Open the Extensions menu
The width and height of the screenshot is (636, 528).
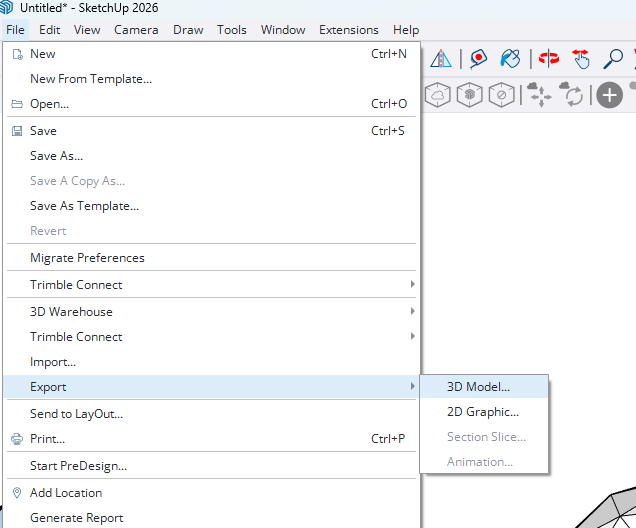click(349, 30)
